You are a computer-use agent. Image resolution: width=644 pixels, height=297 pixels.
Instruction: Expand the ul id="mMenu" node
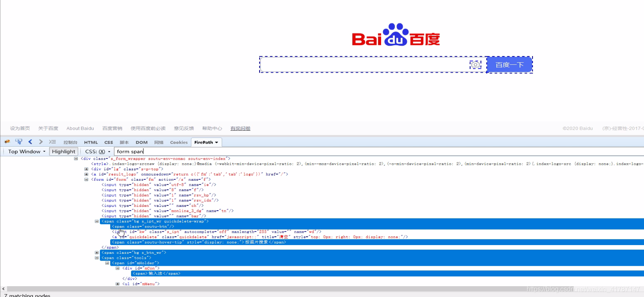(x=117, y=284)
